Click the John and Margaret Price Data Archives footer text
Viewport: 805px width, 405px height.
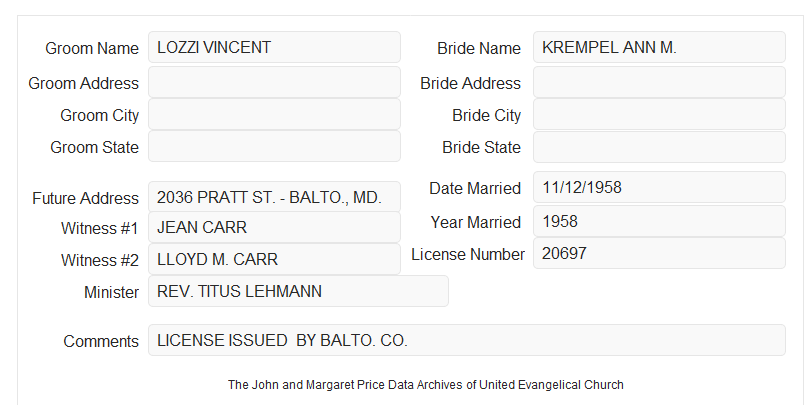click(426, 385)
